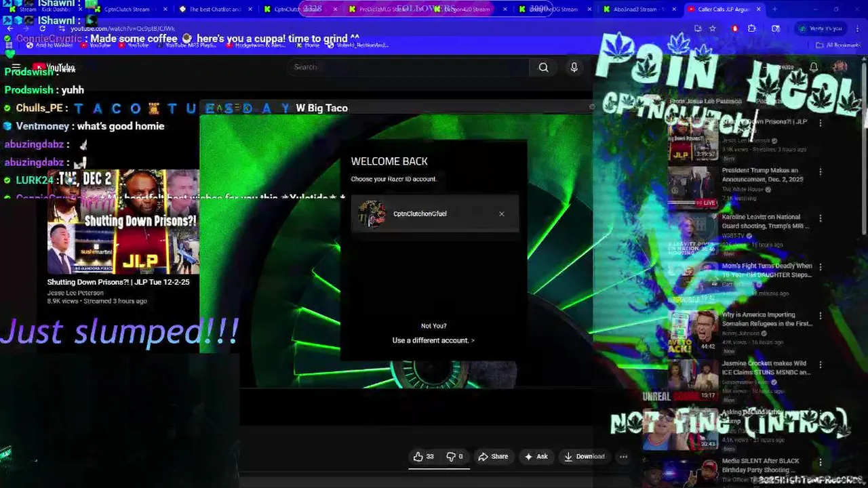The image size is (868, 488).
Task: Open YouTube notifications bell
Action: (814, 67)
